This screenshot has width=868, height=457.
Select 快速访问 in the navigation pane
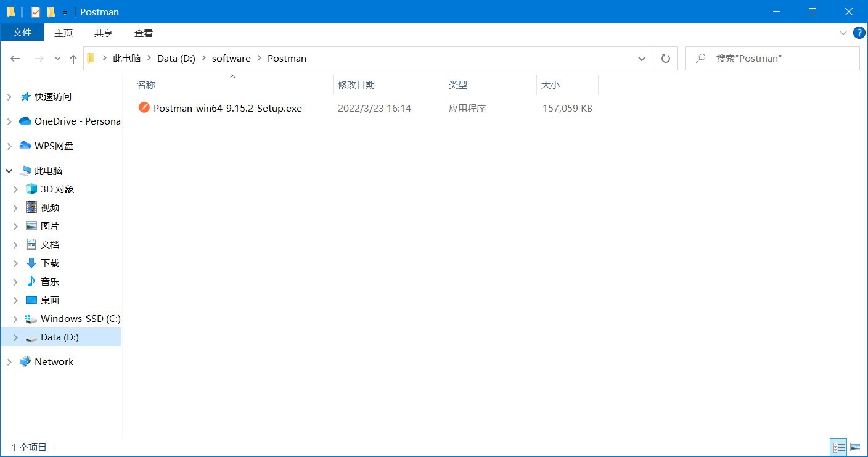tap(53, 97)
